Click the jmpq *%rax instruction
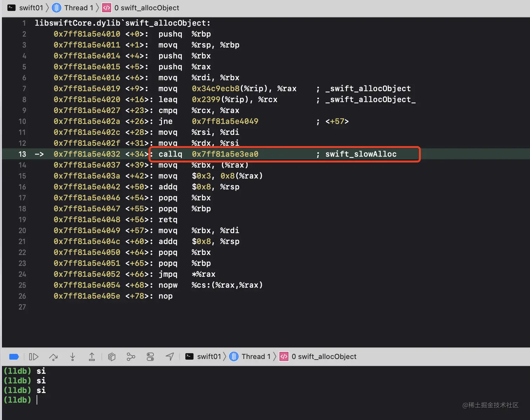 [x=187, y=274]
